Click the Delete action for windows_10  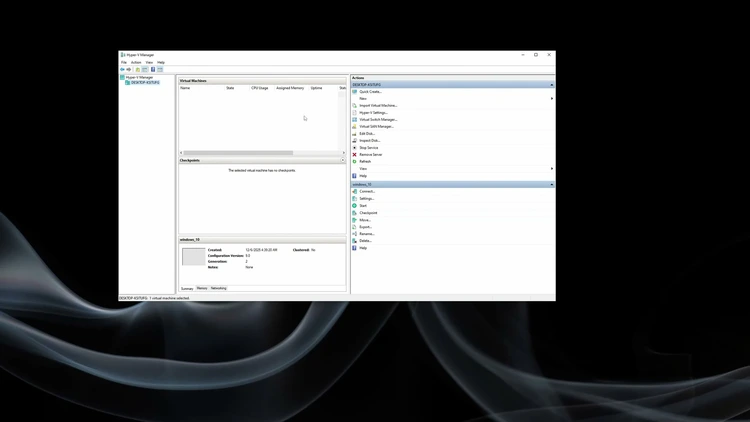click(x=365, y=241)
